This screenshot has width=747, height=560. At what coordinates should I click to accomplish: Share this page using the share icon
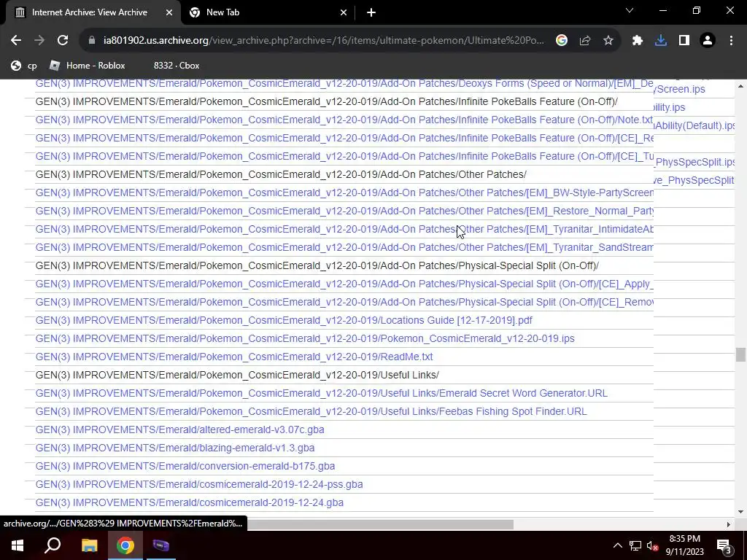pyautogui.click(x=585, y=41)
